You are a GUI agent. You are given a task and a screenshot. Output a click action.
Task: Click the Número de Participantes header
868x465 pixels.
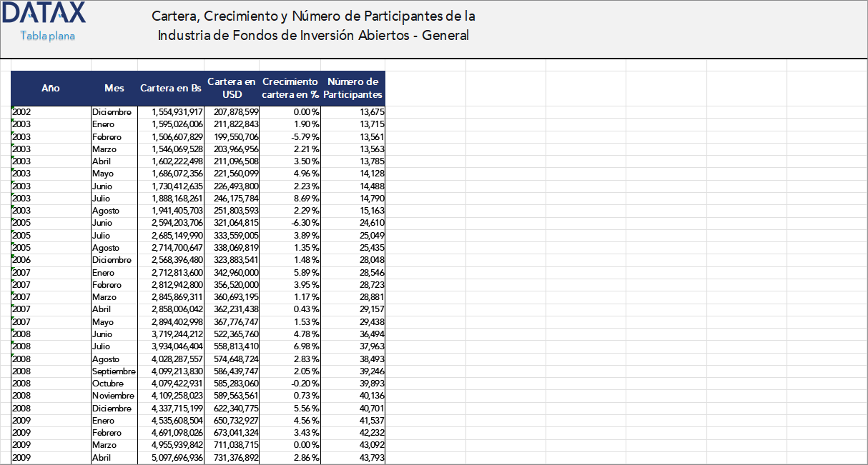(x=352, y=87)
